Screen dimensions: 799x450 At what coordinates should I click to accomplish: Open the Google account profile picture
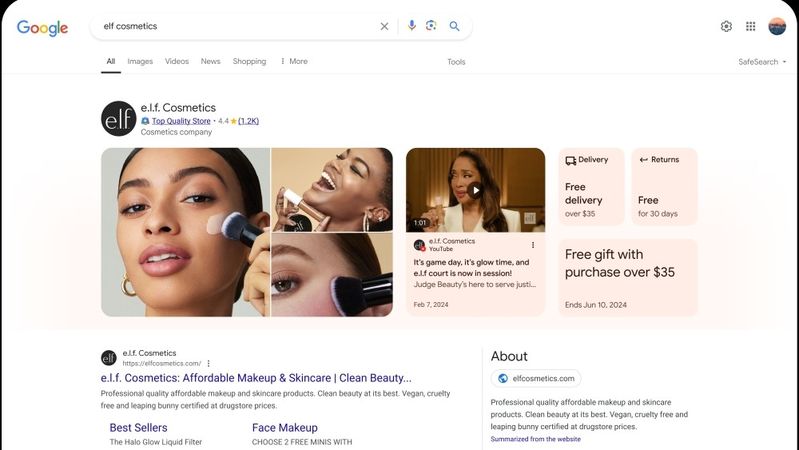pyautogui.click(x=777, y=26)
